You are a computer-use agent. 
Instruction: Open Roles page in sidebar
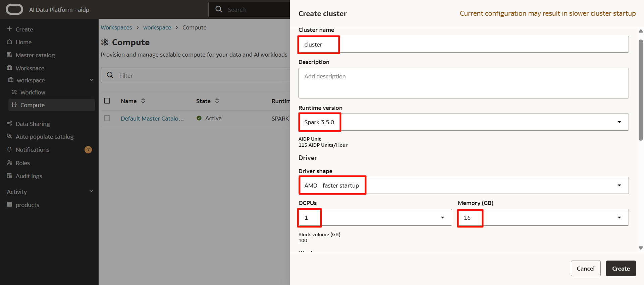coord(23,163)
